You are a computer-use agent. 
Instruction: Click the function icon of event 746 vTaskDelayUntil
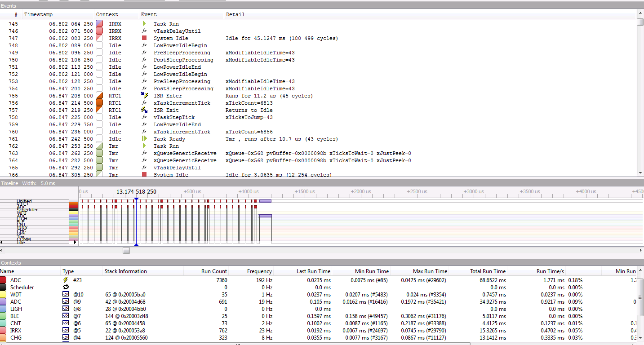[144, 31]
